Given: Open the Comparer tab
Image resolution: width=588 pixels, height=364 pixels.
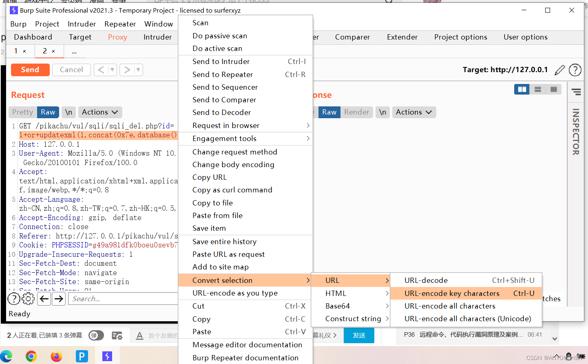Looking at the screenshot, I should 352,37.
